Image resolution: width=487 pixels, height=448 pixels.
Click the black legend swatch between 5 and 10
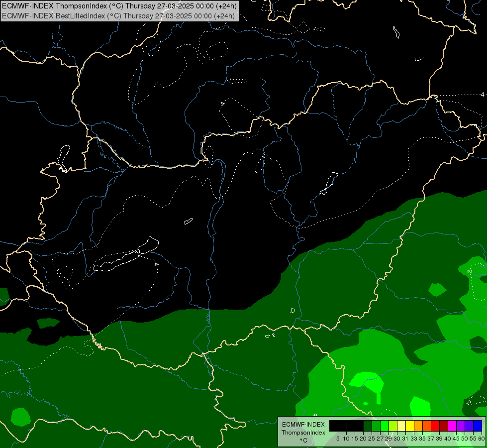pyautogui.click(x=342, y=426)
